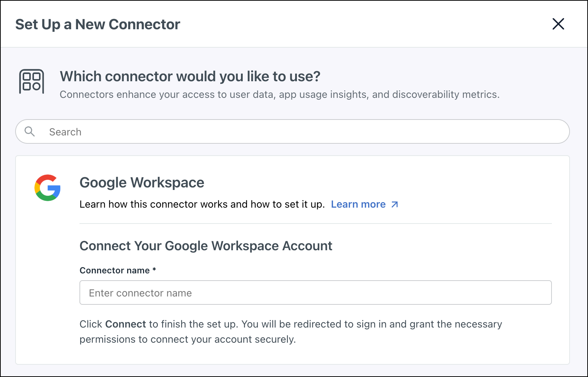This screenshot has height=377, width=588.
Task: Select the Google Workspace connector title
Action: [142, 183]
